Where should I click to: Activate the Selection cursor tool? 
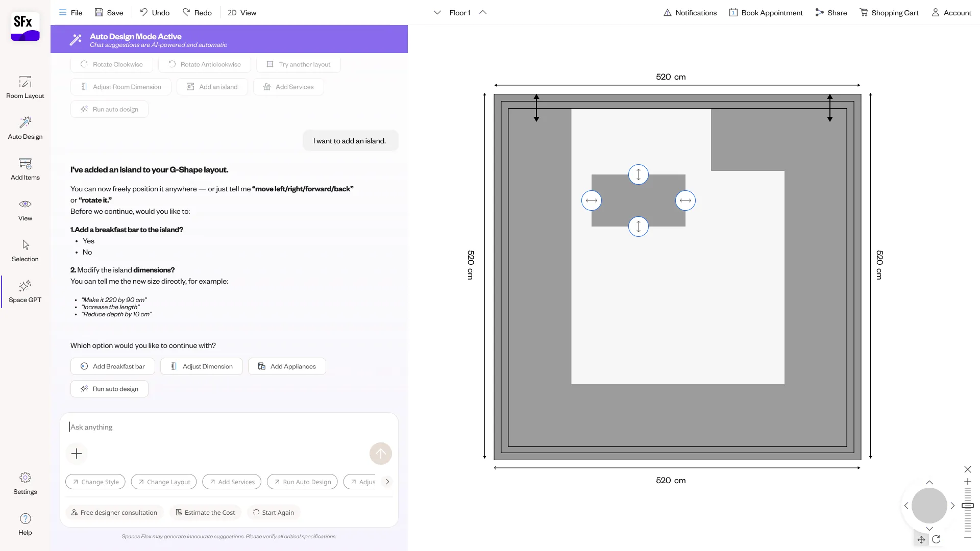25,251
